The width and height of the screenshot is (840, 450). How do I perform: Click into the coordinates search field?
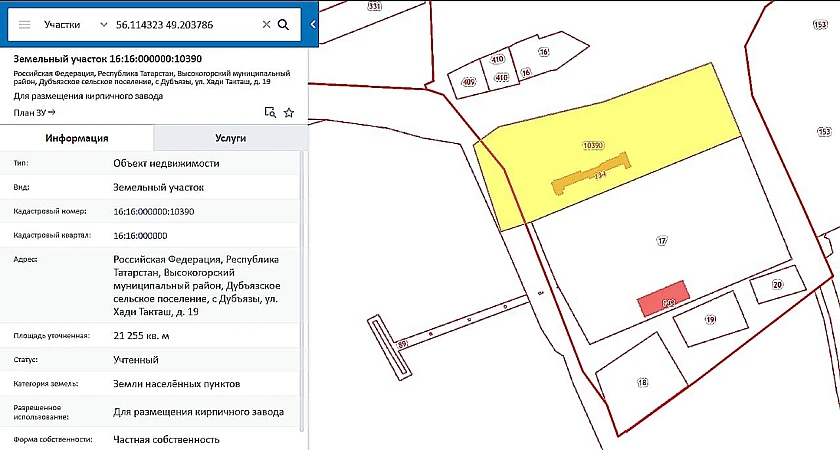185,24
